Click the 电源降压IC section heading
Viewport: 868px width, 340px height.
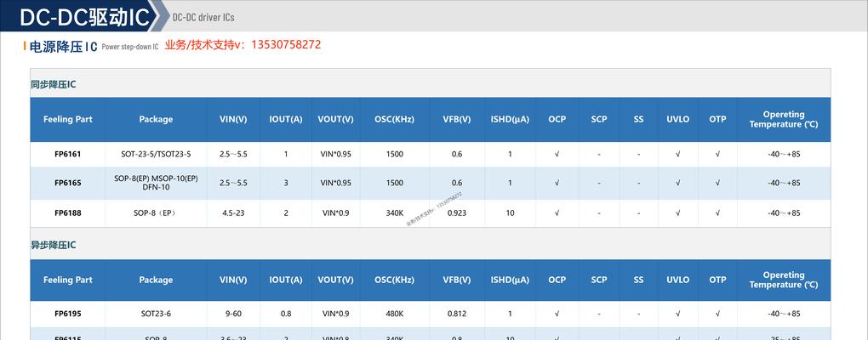(63, 47)
